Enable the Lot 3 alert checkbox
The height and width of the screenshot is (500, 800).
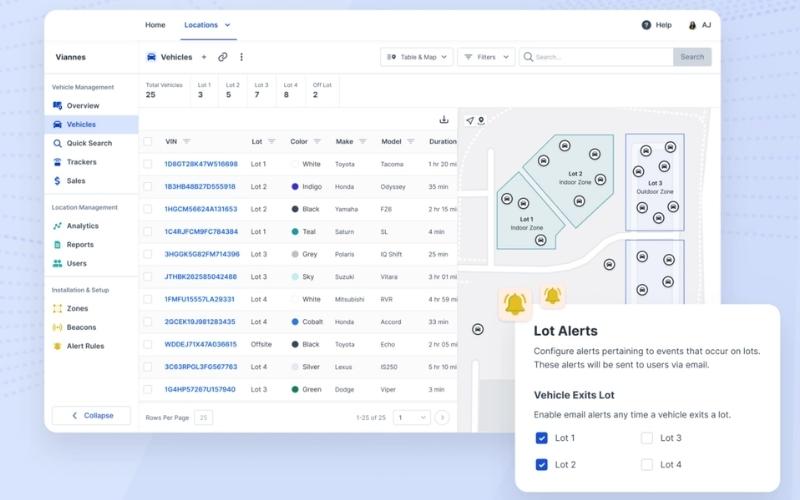pos(647,438)
